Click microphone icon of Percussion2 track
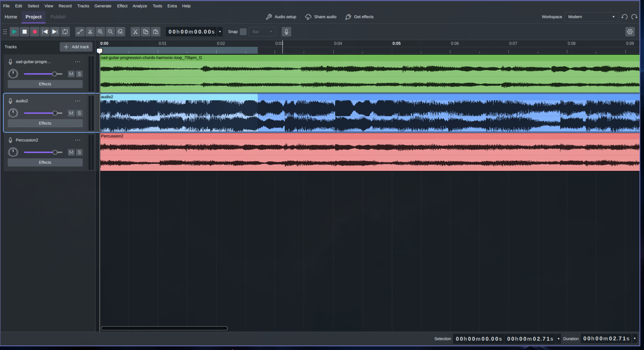The width and height of the screenshot is (644, 350). point(10,140)
